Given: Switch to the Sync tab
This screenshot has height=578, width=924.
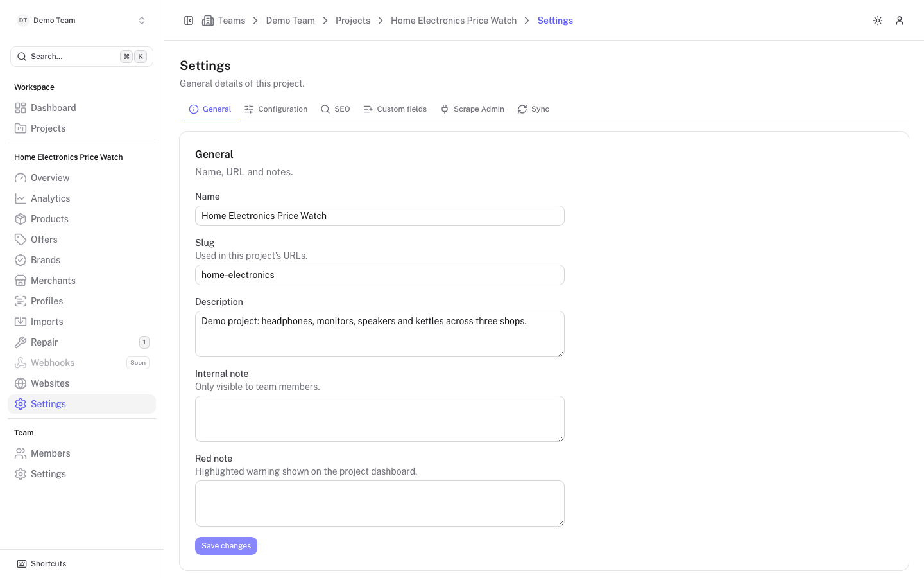Looking at the screenshot, I should pyautogui.click(x=533, y=109).
